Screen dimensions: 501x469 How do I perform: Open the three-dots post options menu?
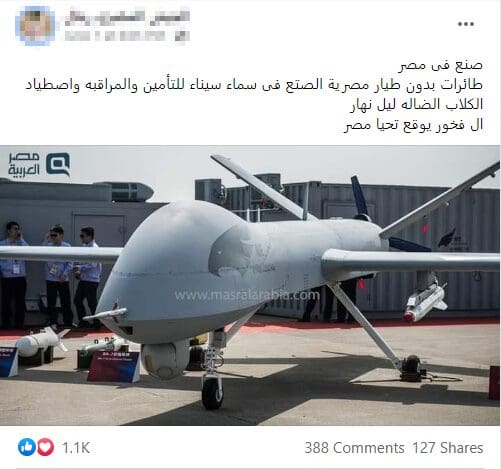[x=466, y=24]
